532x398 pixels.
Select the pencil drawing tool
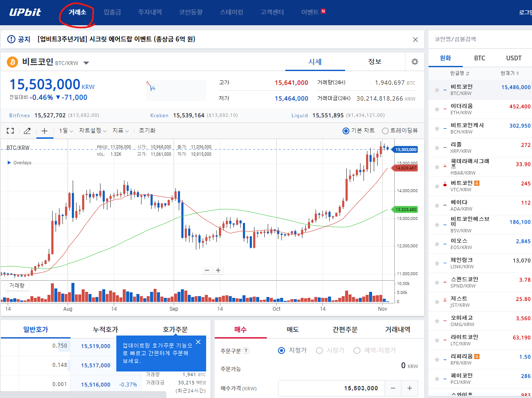[x=27, y=131]
